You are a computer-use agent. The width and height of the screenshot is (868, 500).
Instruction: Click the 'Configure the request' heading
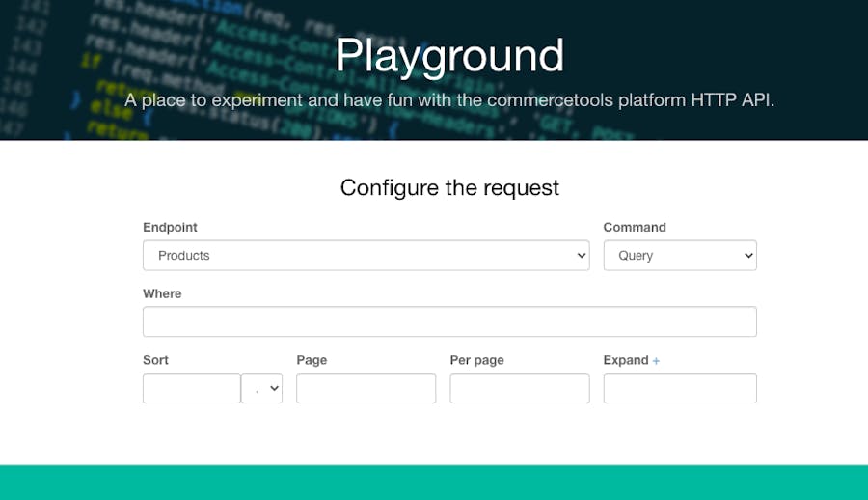[449, 188]
